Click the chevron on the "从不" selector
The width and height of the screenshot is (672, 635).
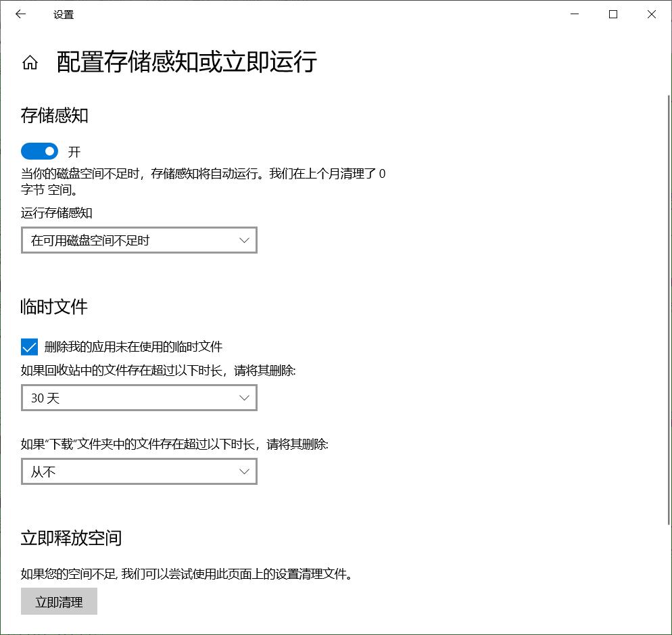(x=244, y=471)
